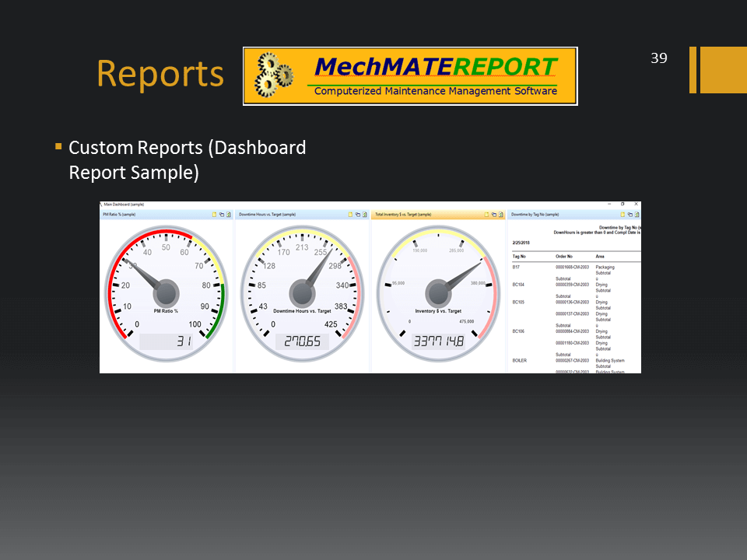This screenshot has height=560, width=747.
Task: Click the Building System area entry for BOILER
Action: [x=610, y=361]
